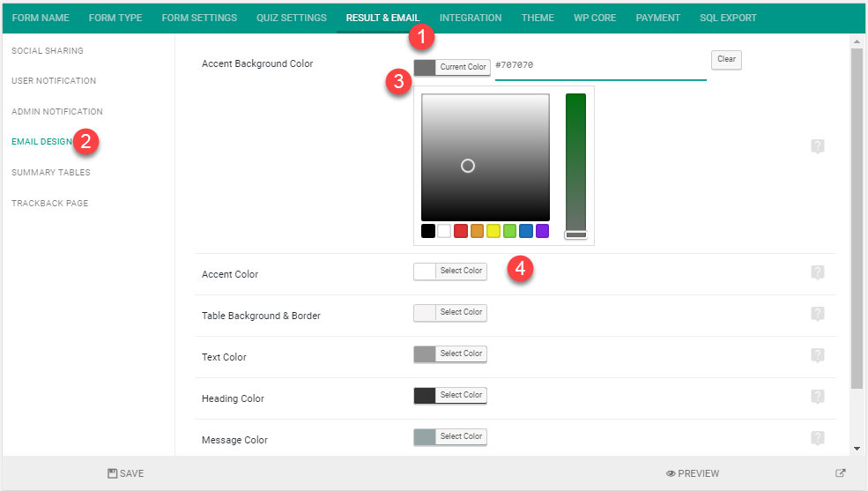This screenshot has height=491, width=868.
Task: Click the help icon for Accent Color
Action: click(818, 272)
